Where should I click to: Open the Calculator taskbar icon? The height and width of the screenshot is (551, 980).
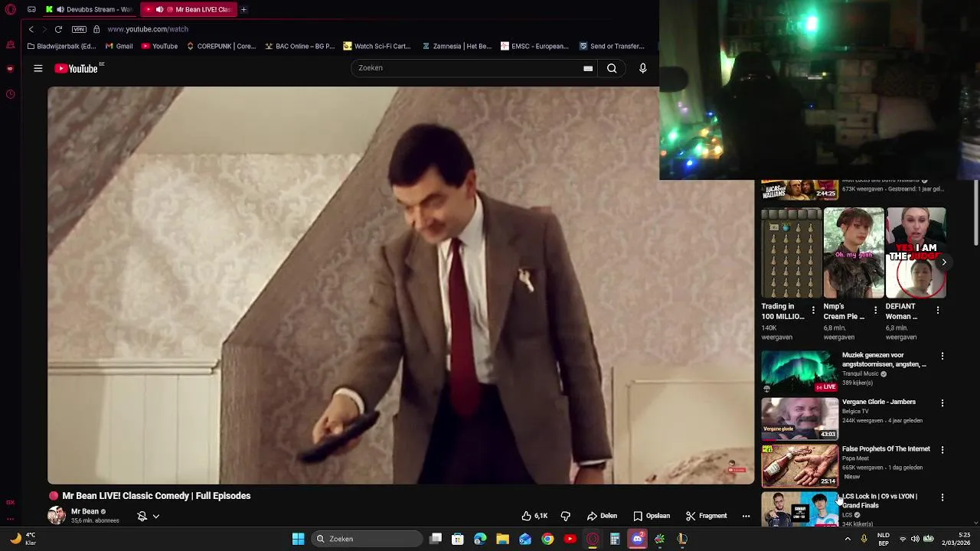[615, 539]
